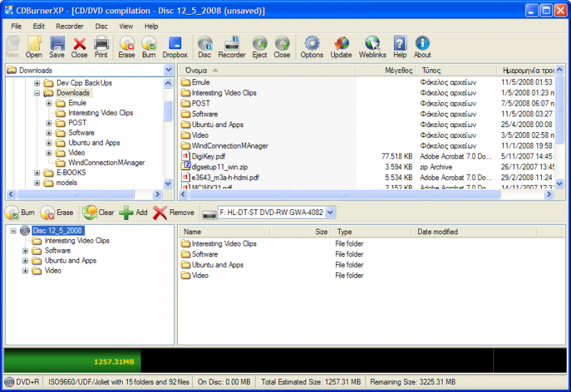This screenshot has height=392, width=571.
Task: Open the Downloads folder path dropdown
Action: pos(168,70)
